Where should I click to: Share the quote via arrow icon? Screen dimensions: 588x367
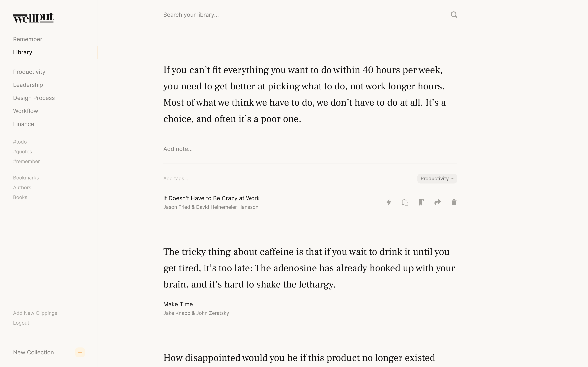coord(437,202)
